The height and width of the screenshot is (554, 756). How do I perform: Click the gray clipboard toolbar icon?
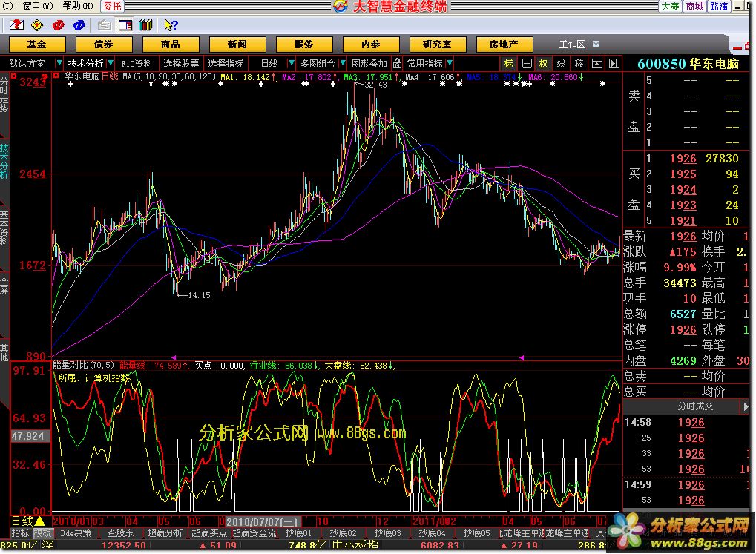pos(104,24)
